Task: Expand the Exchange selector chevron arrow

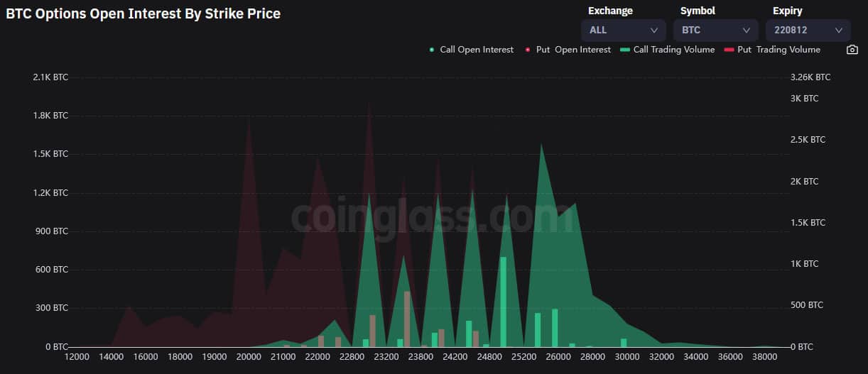Action: tap(653, 31)
